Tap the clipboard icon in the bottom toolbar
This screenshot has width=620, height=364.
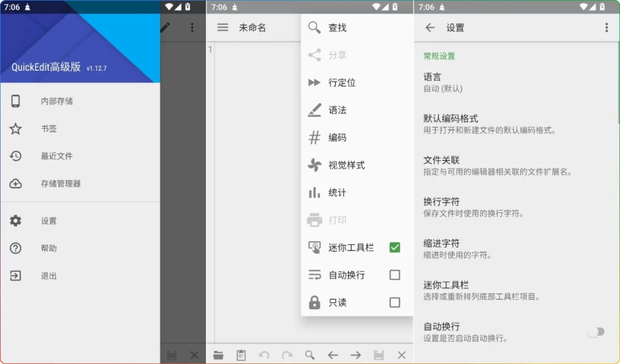tap(241, 356)
